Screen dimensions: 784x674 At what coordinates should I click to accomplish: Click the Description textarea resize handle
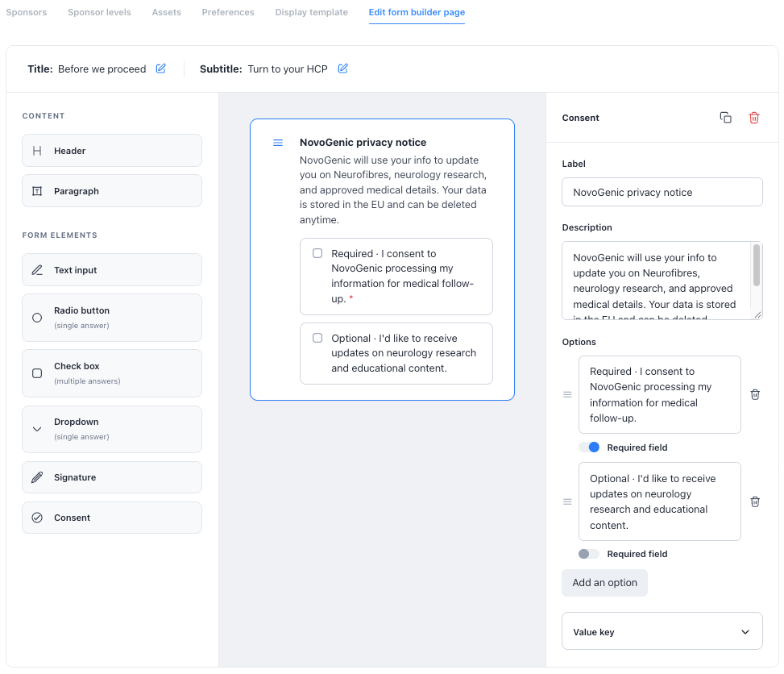tap(757, 314)
